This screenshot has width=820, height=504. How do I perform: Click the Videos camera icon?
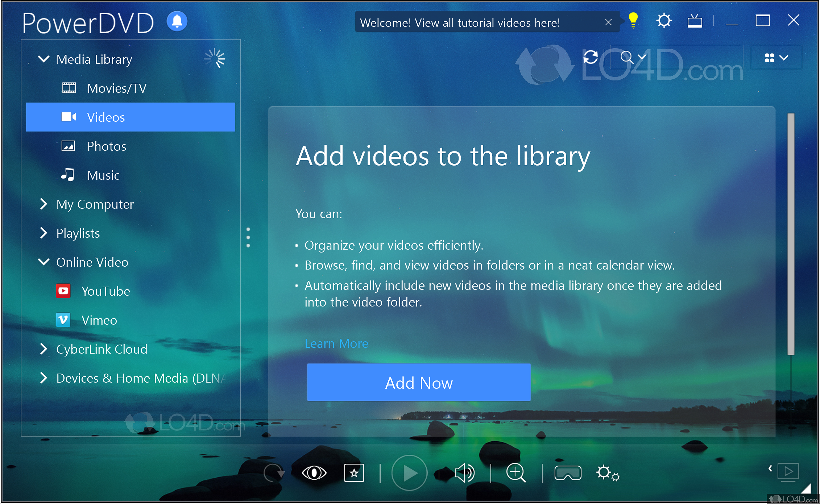click(69, 117)
